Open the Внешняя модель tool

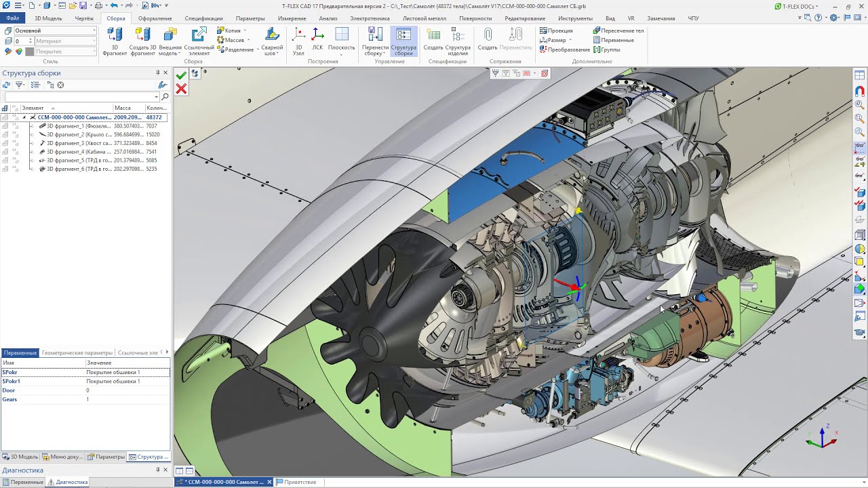pos(170,41)
